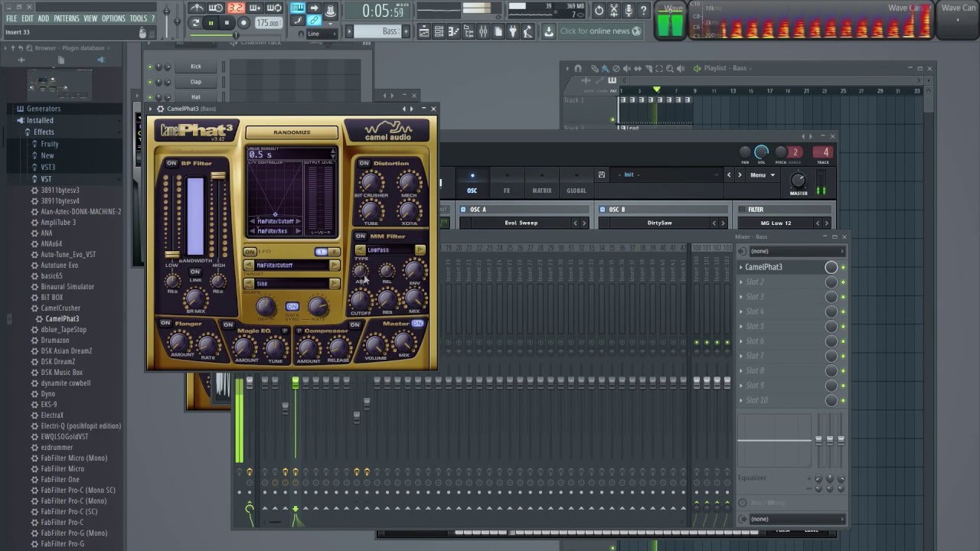Click the plugin picker plug icon
Viewport: 980px width, 551px height.
point(513,31)
